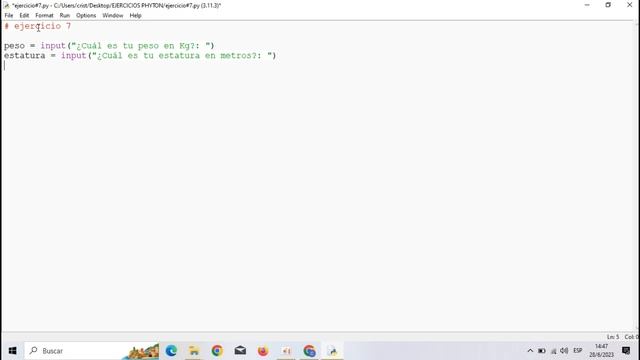
Task: Click the 'estatura' variable in code
Action: [x=24, y=56]
